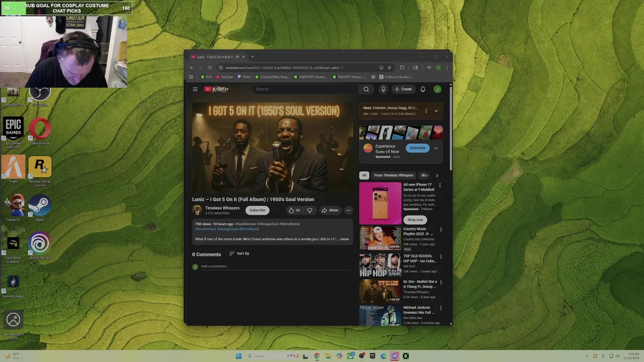Open OBS Studio desktop icon
The image size is (644, 362).
click(40, 96)
